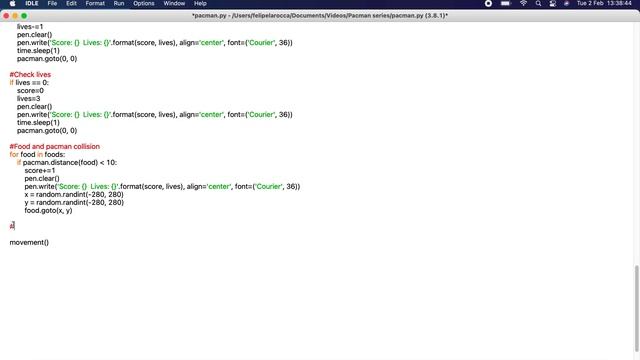Click the screen recording status icon
Screen dimensions: 640x360
(x=488, y=3)
